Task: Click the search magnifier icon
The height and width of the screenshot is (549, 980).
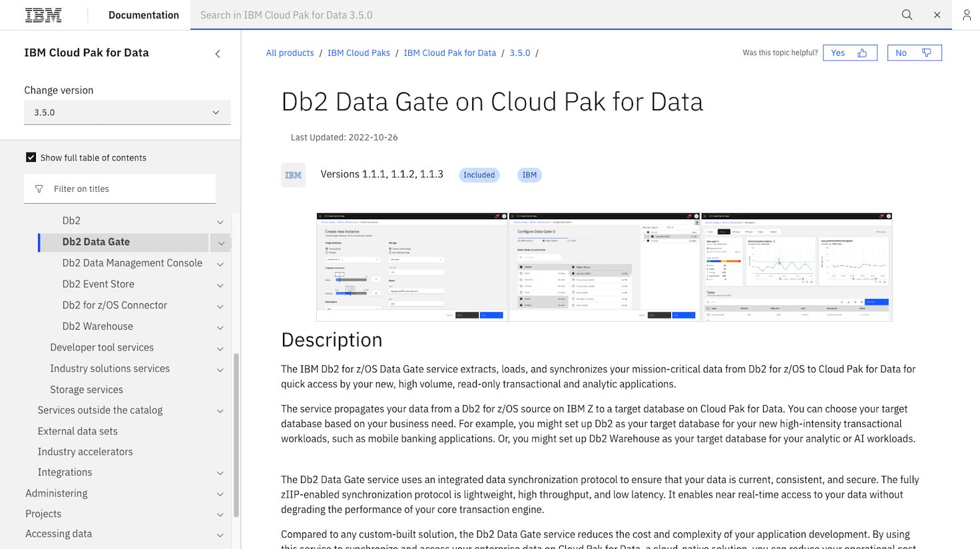Action: [907, 15]
